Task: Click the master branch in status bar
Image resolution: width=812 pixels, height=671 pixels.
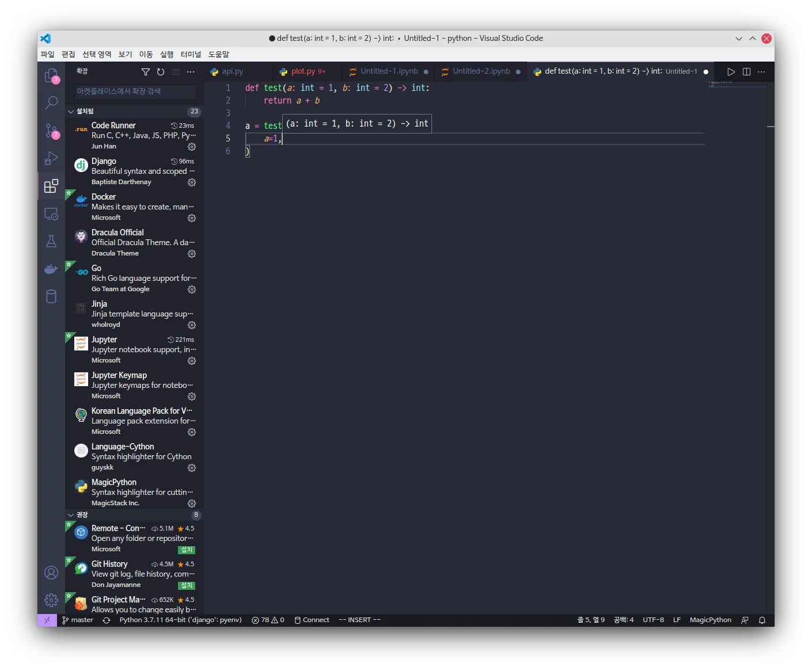Action: click(x=78, y=620)
